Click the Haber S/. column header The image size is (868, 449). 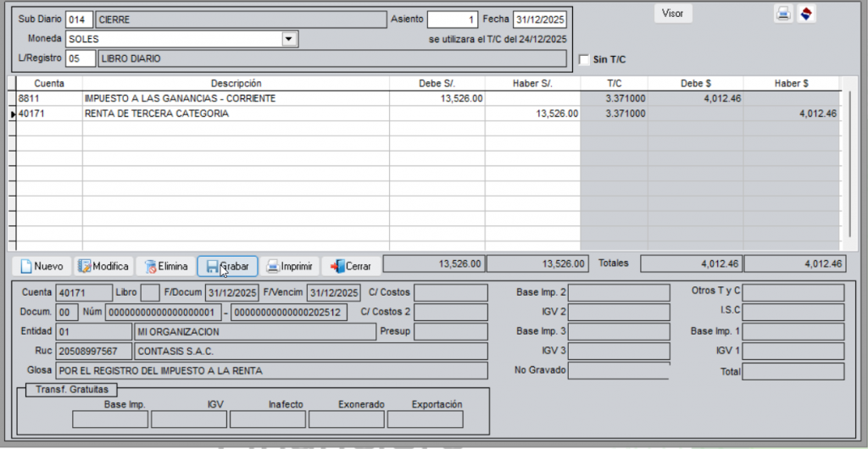pos(533,84)
